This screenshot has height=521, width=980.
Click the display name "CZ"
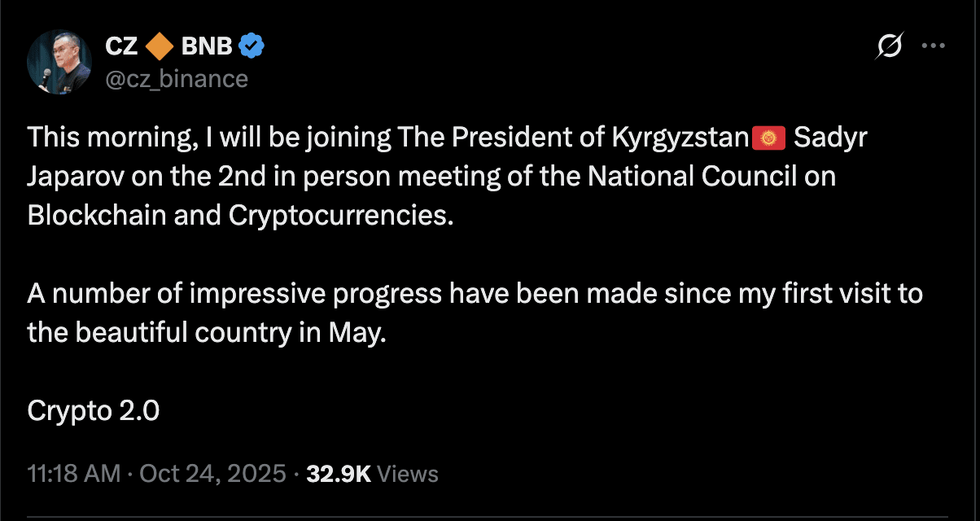122,48
